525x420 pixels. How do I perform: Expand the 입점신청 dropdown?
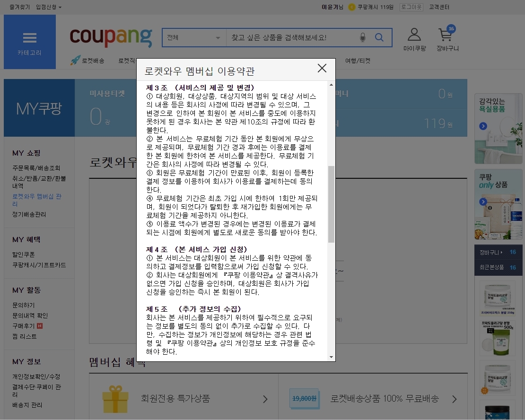point(49,7)
